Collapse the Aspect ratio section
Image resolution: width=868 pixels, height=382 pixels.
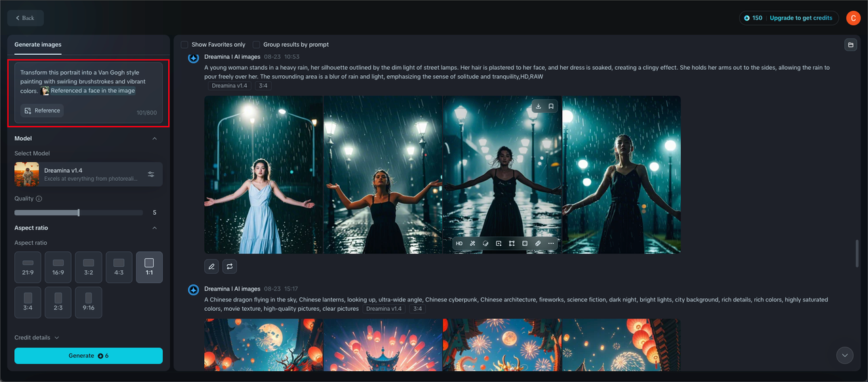155,228
